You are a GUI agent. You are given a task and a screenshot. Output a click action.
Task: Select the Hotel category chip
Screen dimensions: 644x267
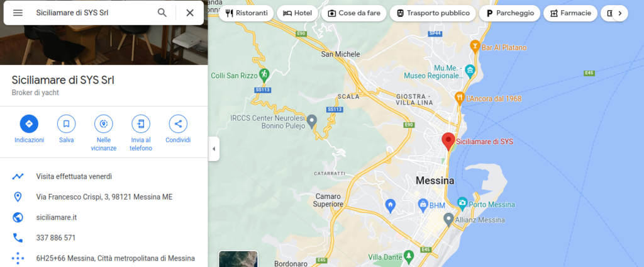[297, 13]
